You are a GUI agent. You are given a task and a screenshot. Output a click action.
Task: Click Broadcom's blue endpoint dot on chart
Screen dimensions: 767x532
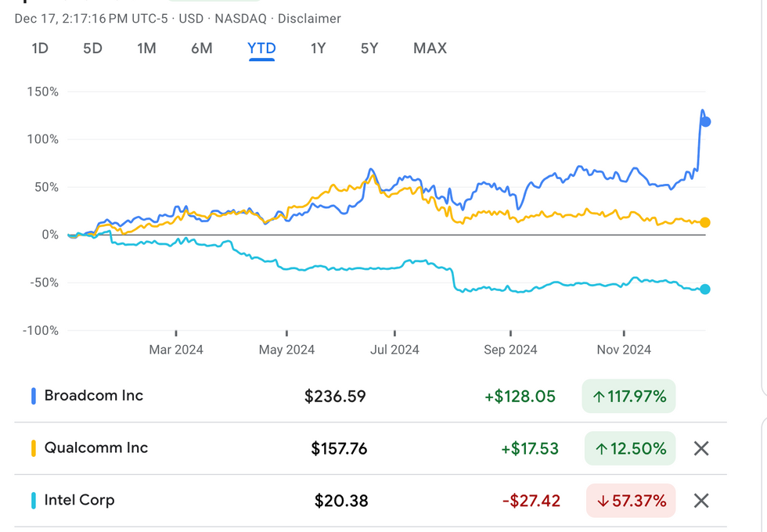[x=705, y=121]
